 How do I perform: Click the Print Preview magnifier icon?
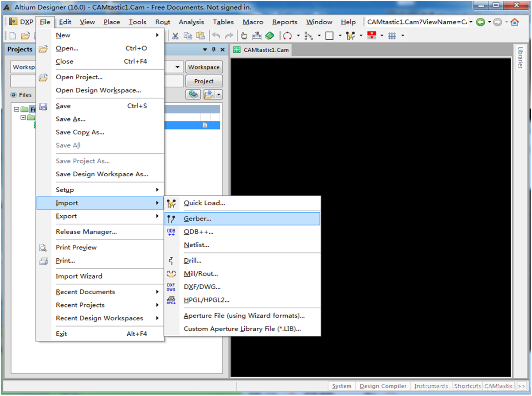coord(43,247)
